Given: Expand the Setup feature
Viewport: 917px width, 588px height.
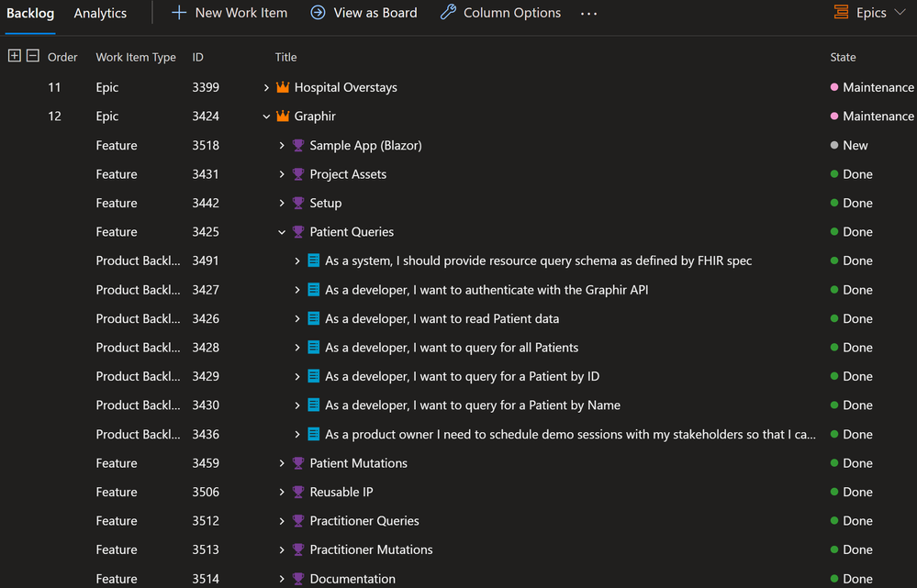Looking at the screenshot, I should pos(281,203).
